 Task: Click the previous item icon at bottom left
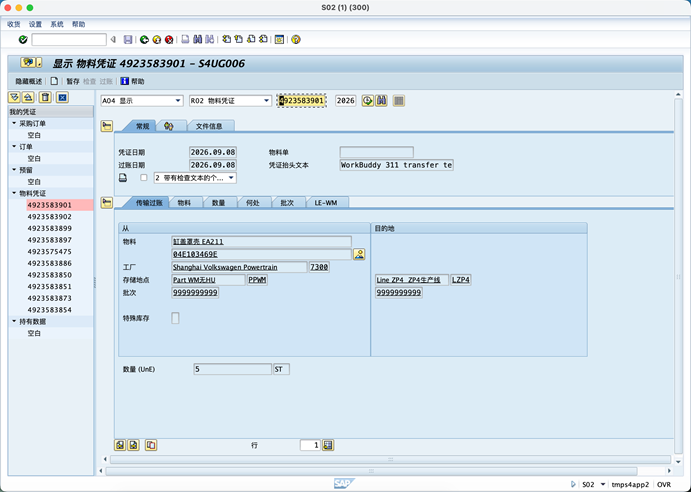tap(120, 445)
